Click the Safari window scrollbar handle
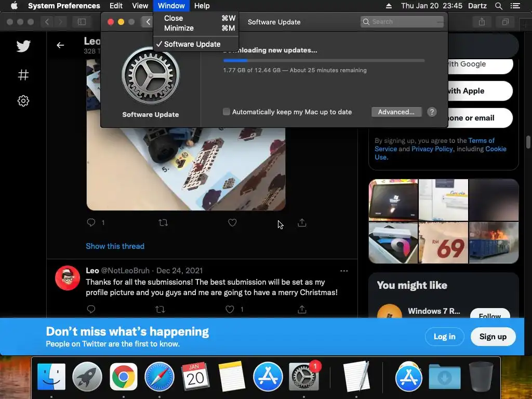 coord(528,142)
